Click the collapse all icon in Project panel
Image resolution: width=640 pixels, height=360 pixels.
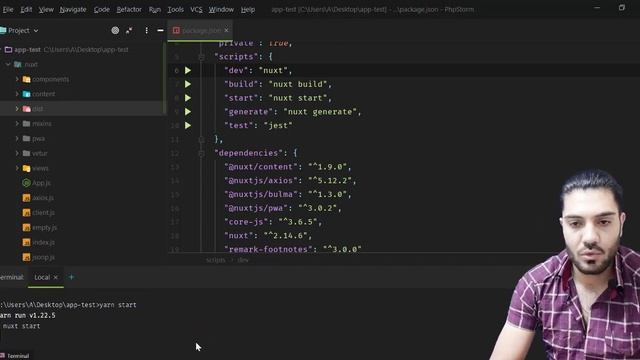coord(129,30)
